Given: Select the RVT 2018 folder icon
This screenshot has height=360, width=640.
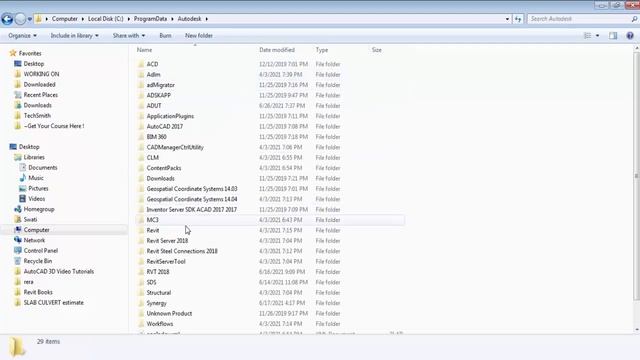Looking at the screenshot, I should [141, 272].
